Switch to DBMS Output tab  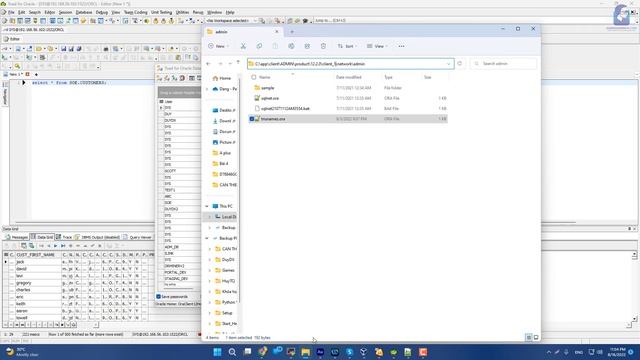coord(97,237)
